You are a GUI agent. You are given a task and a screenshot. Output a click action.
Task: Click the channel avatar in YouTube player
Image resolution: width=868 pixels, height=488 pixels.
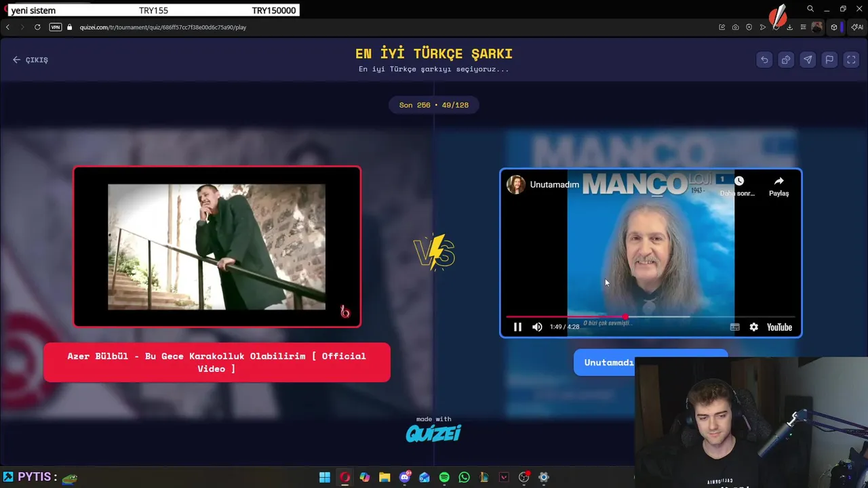pyautogui.click(x=516, y=184)
